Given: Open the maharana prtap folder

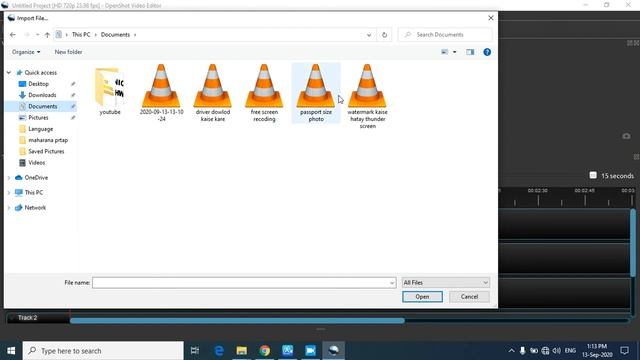Looking at the screenshot, I should pos(48,140).
